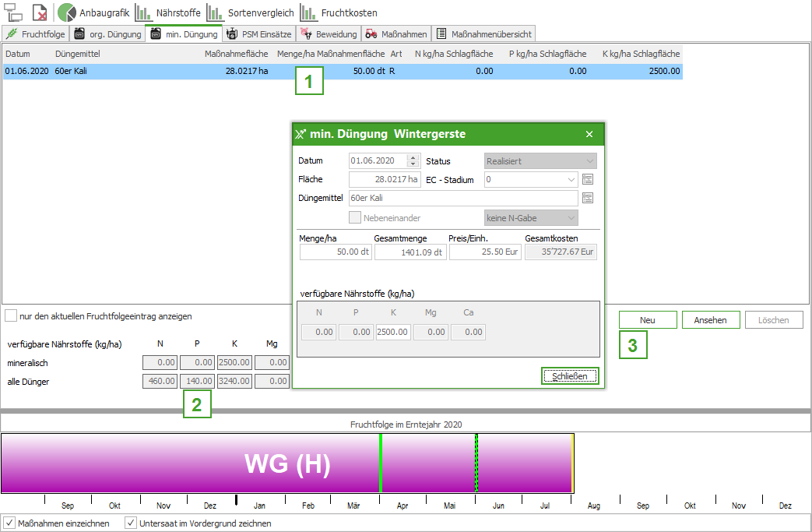Open the EC-Stadium selection list icon
Viewport: 812px width, 532px height.
pyautogui.click(x=588, y=179)
